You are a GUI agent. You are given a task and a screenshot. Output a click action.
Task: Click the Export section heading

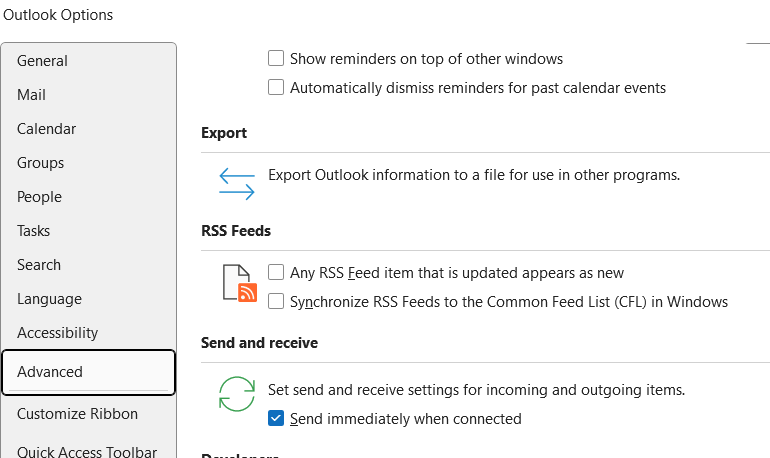click(224, 133)
